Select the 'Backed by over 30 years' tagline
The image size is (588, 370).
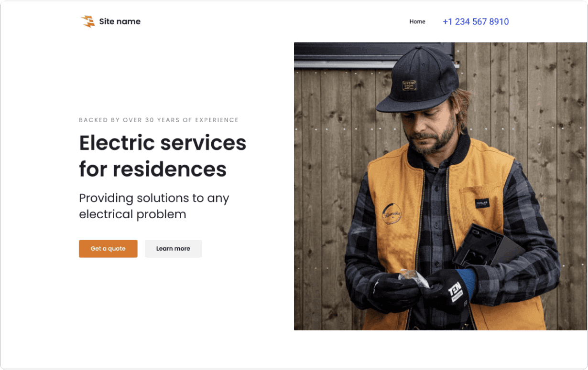159,120
